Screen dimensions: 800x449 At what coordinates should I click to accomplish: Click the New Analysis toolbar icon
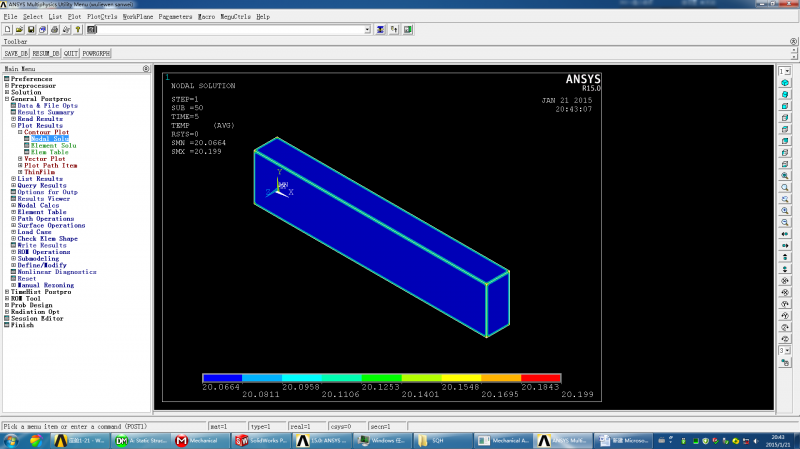[8, 30]
